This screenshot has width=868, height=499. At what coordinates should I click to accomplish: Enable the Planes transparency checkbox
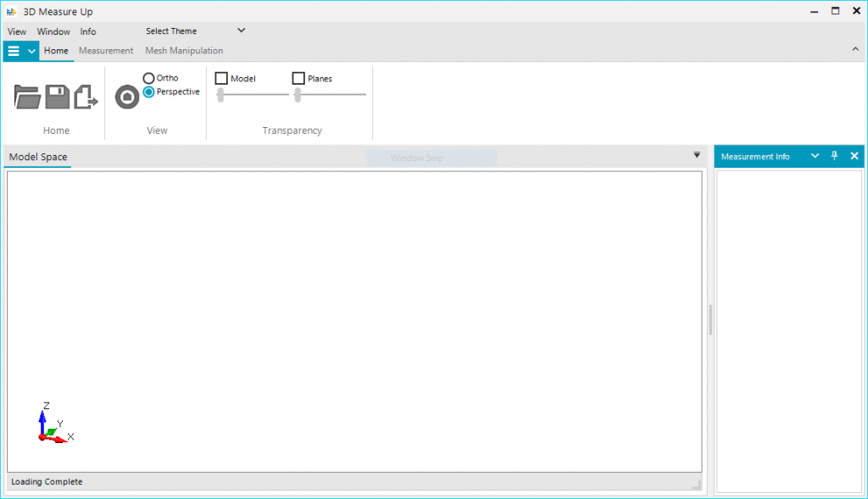[298, 79]
